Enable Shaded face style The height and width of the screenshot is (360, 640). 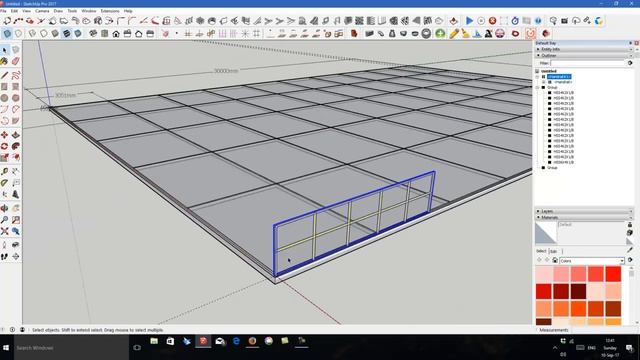pyautogui.click(x=55, y=33)
